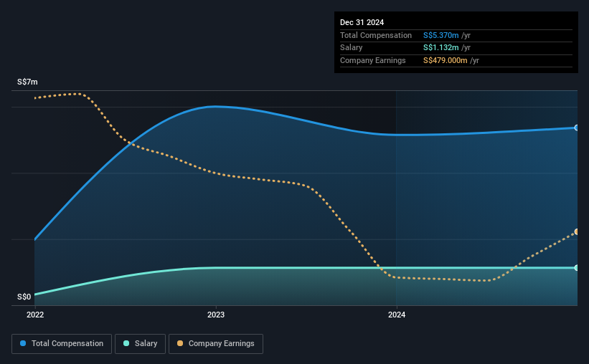Click the Total Compensation label in tooltip
The height and width of the screenshot is (364, 589).
[x=376, y=35]
